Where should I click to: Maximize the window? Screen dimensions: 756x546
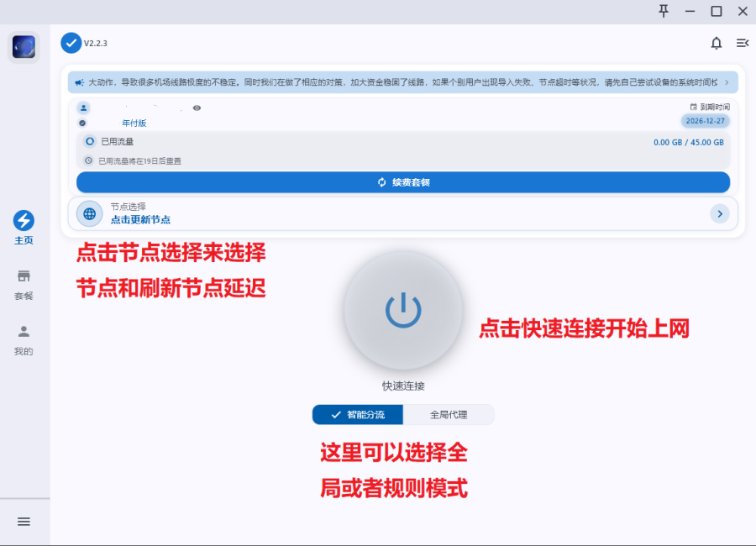pyautogui.click(x=717, y=11)
